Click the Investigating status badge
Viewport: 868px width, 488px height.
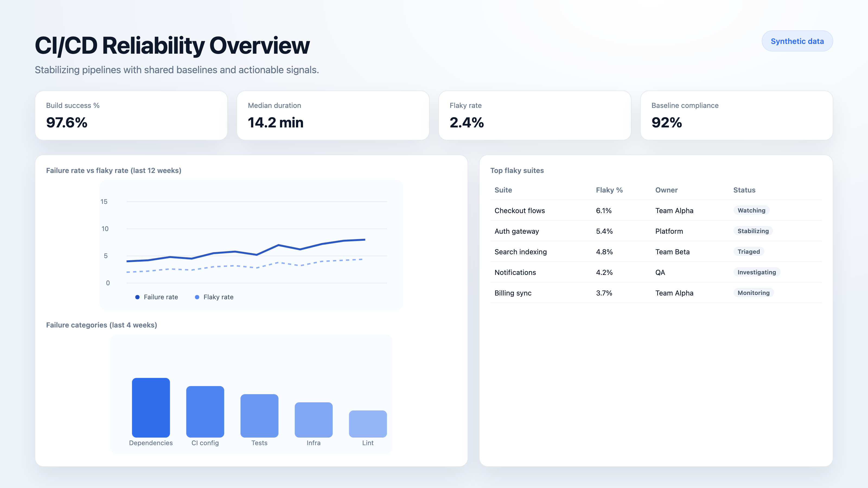coord(757,272)
